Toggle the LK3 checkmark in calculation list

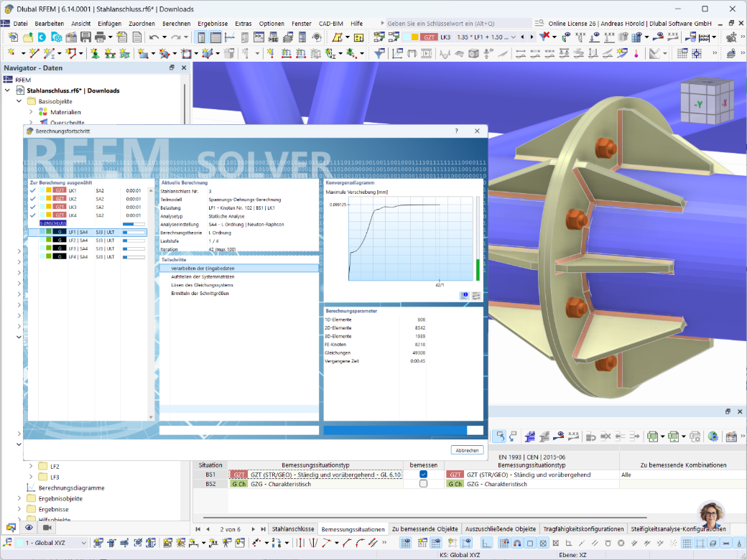[32, 207]
